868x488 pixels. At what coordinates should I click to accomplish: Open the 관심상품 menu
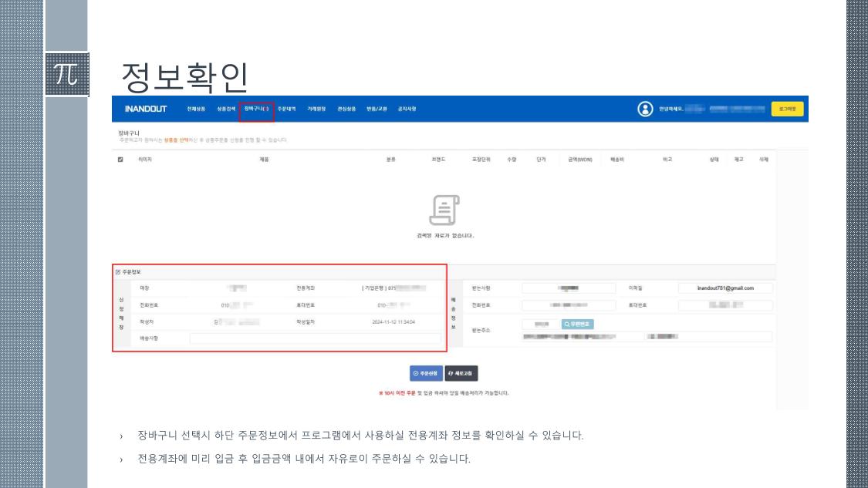[346, 109]
